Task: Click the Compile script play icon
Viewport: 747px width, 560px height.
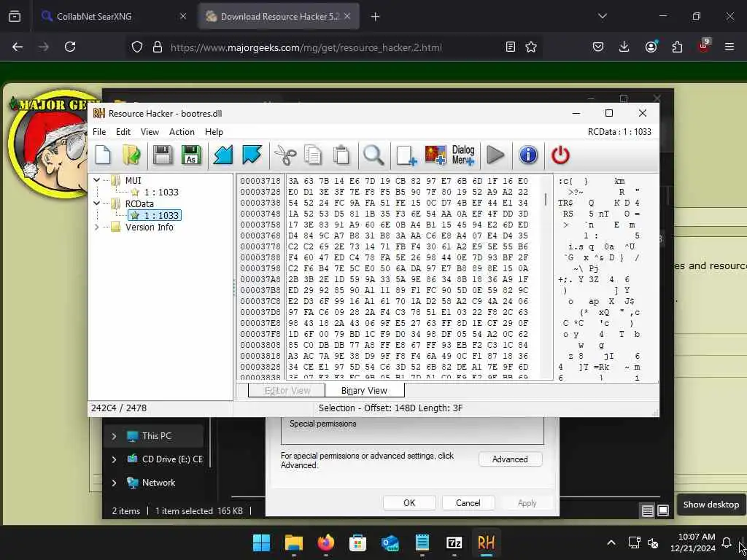Action: click(x=495, y=155)
